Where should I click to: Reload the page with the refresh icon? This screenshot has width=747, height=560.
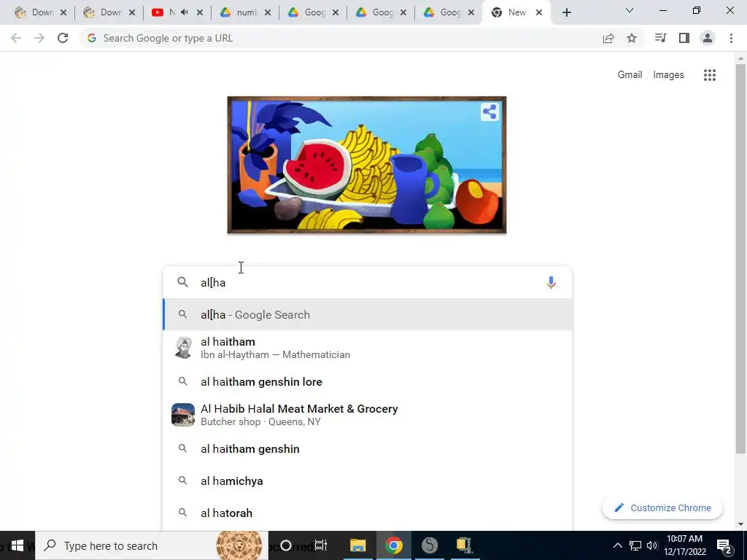[63, 38]
